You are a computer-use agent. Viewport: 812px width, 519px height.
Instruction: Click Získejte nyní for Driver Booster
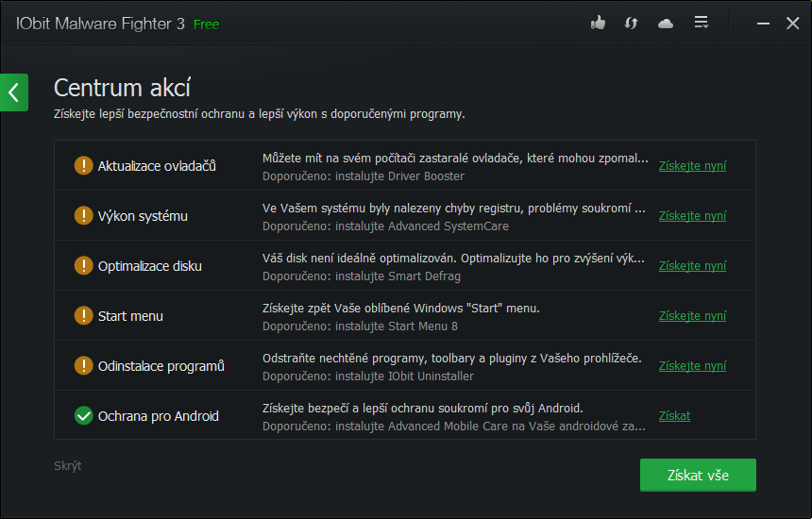[x=692, y=166]
